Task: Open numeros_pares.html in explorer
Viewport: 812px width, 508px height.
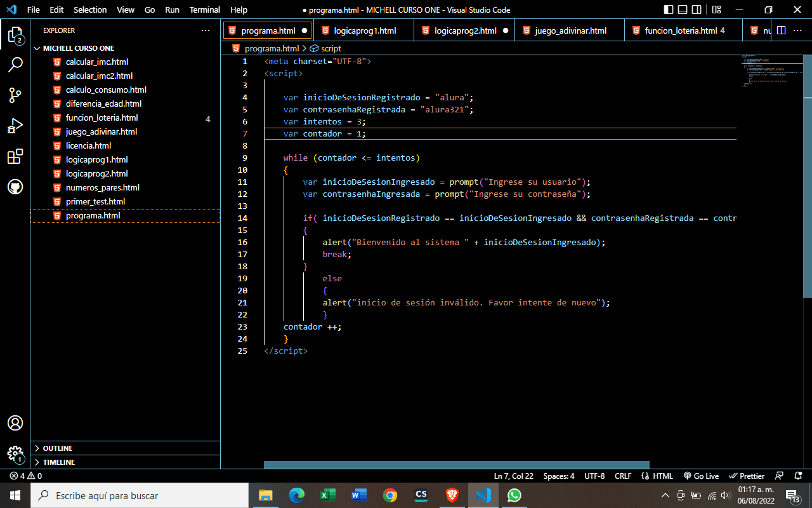Action: [x=126, y=188]
